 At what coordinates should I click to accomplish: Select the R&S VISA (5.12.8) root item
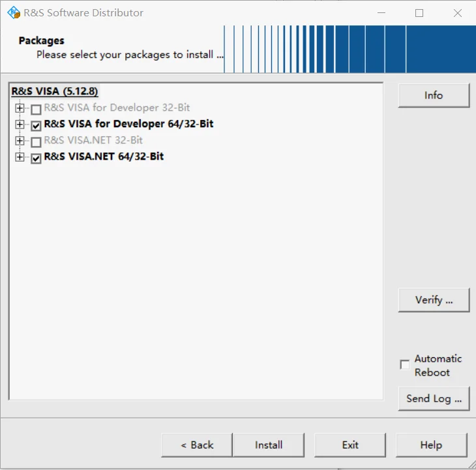click(55, 91)
